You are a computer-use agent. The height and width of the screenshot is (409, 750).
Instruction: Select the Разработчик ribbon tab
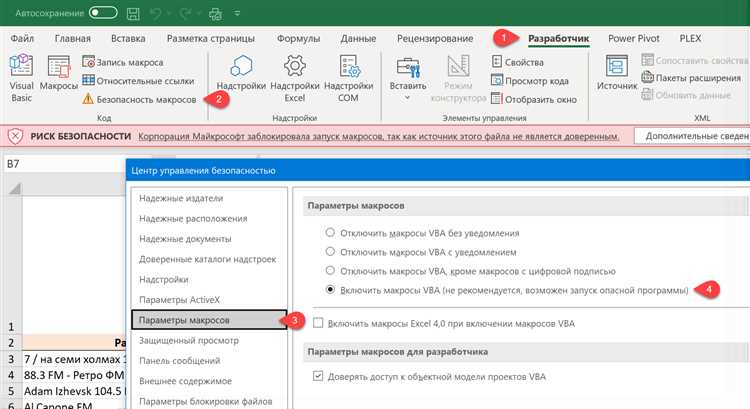coord(559,39)
